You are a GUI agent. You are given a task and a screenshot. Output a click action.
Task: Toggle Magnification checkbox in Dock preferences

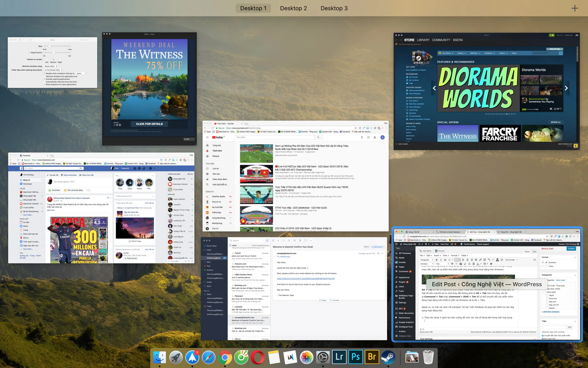[x=29, y=53]
